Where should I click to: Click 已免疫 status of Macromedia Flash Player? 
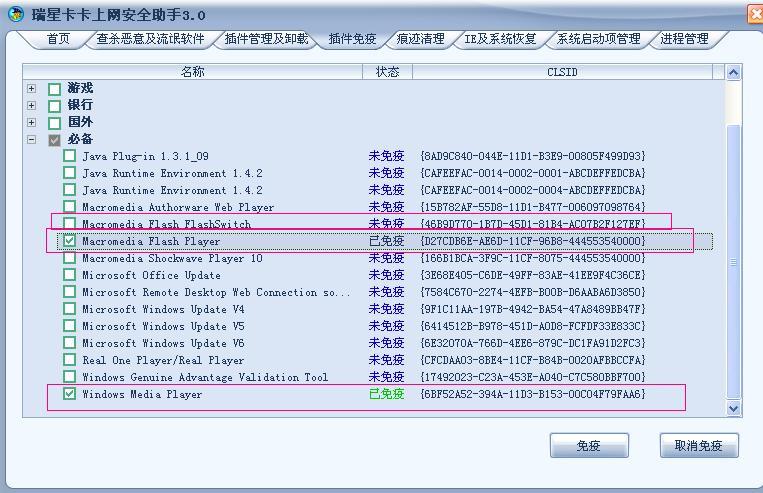click(386, 241)
